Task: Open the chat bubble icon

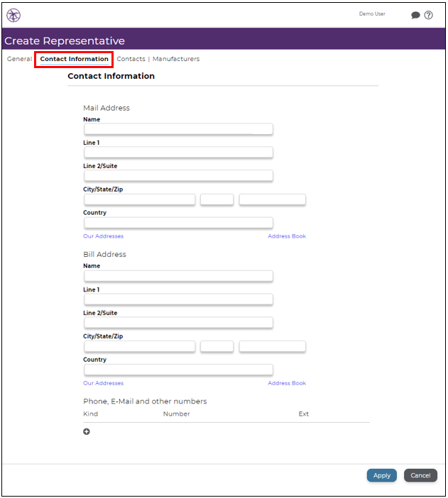Action: pyautogui.click(x=415, y=15)
